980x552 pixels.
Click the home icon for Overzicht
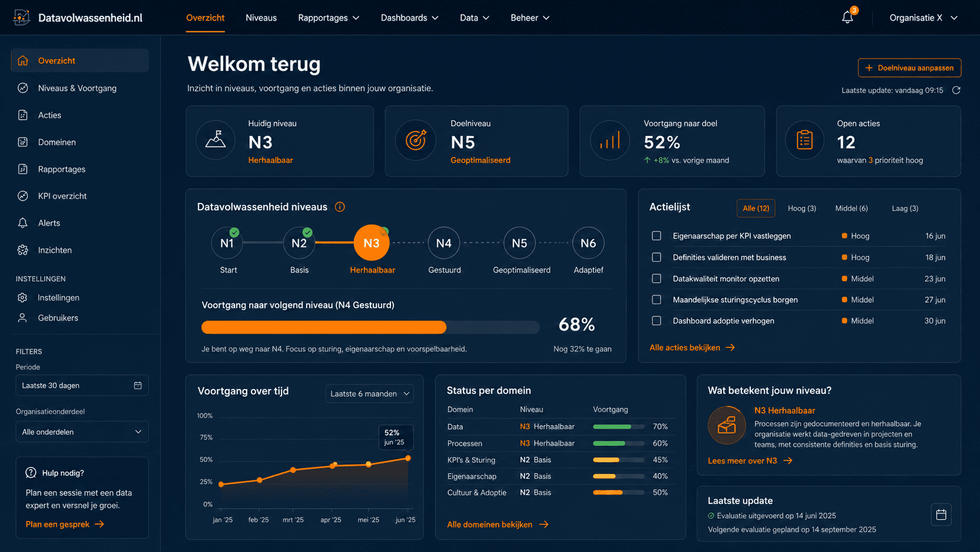(x=23, y=60)
